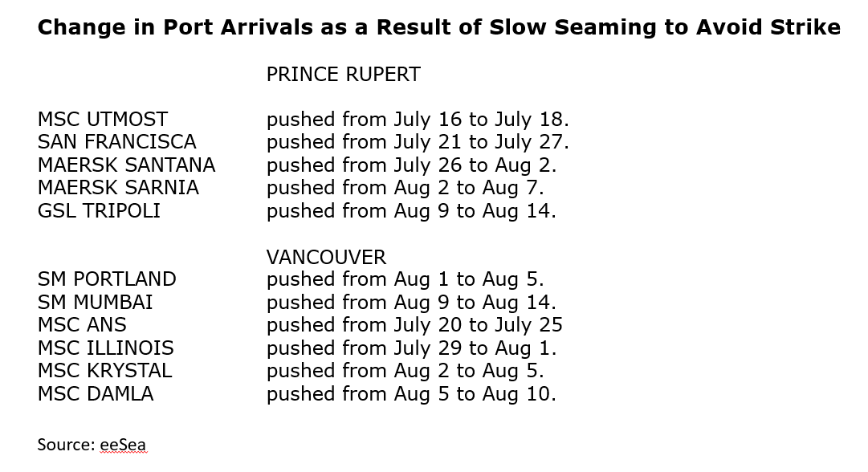Select 'pushed from July 26 to Aug 2' text
Viewport: 868px width, 472px height.
point(411,166)
